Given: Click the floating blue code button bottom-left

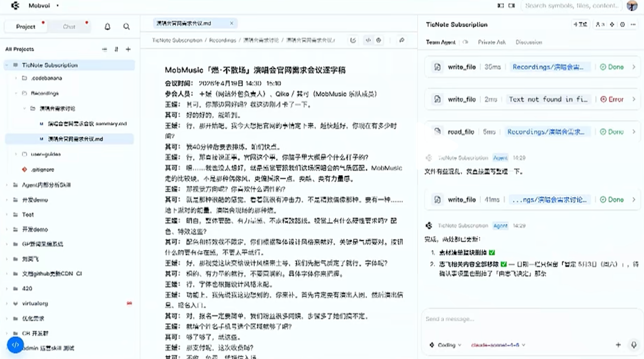Looking at the screenshot, I should click(15, 345).
